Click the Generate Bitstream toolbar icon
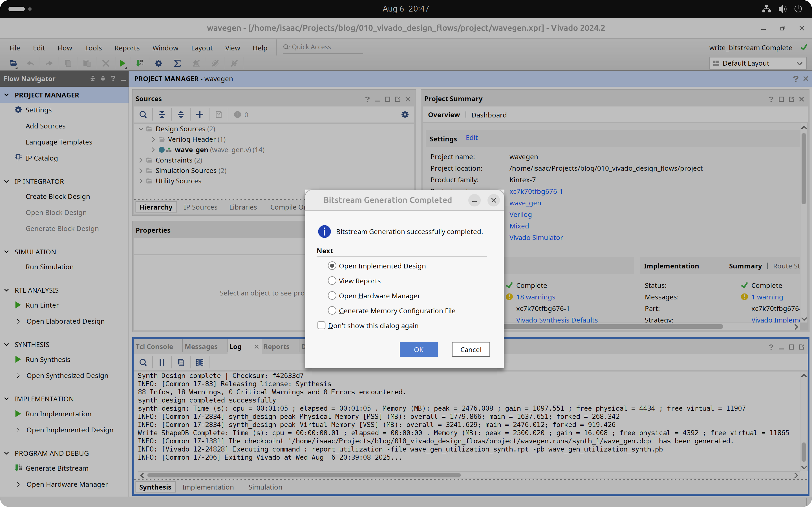This screenshot has height=507, width=812. click(140, 63)
